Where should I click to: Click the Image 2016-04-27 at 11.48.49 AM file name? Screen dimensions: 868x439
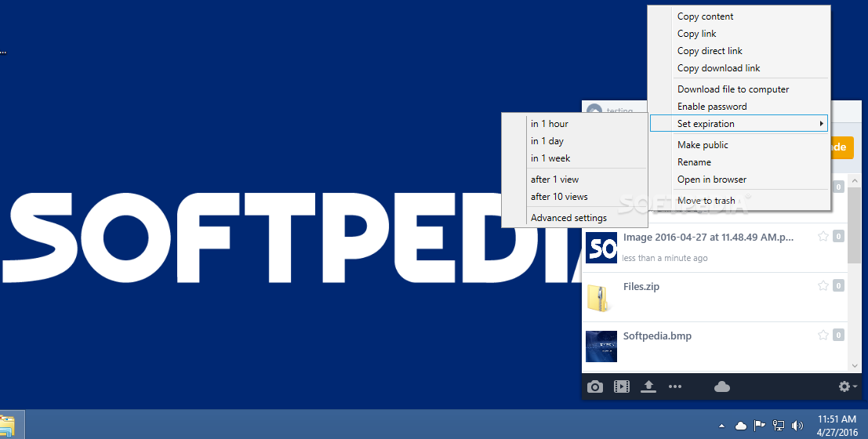pyautogui.click(x=708, y=237)
